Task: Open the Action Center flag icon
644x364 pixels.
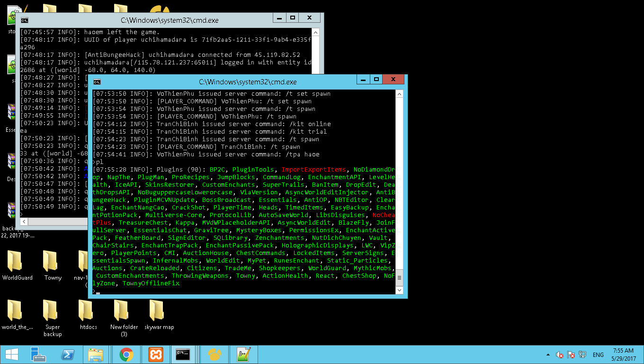Action: [x=571, y=355]
